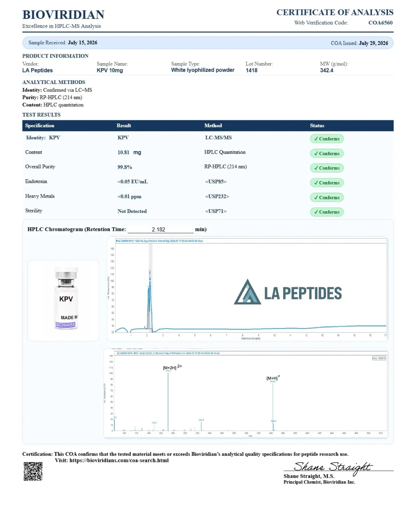Click the Conforms badge for Sterility
411x532 pixels.
click(x=327, y=212)
